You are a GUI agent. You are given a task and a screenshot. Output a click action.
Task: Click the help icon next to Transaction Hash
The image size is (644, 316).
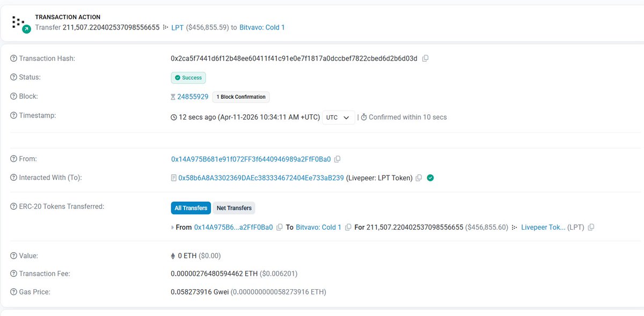13,58
